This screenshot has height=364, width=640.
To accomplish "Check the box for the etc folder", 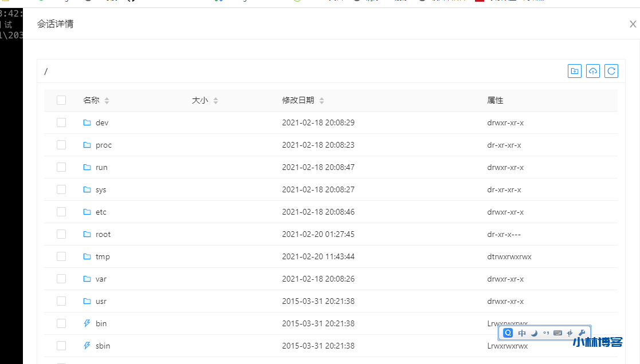I will 61,212.
